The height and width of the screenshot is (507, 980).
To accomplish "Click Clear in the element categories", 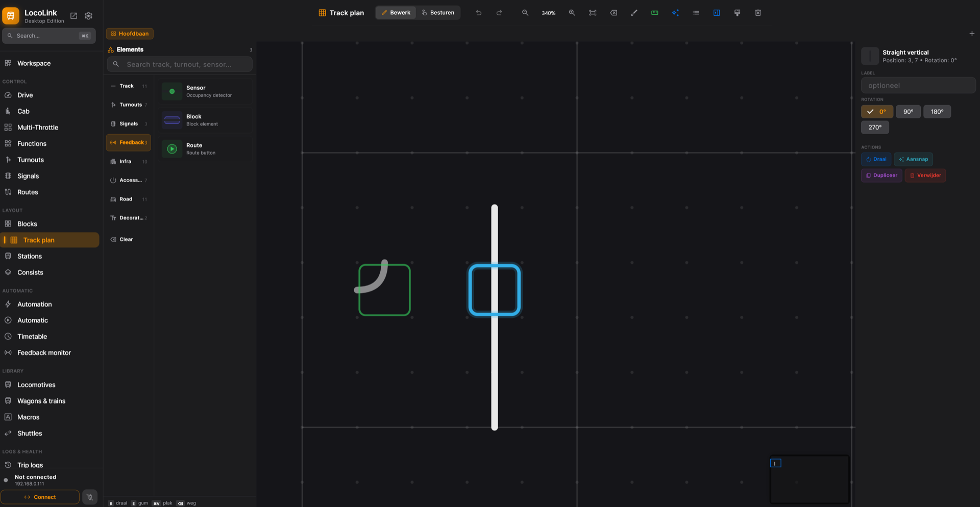I will [129, 240].
